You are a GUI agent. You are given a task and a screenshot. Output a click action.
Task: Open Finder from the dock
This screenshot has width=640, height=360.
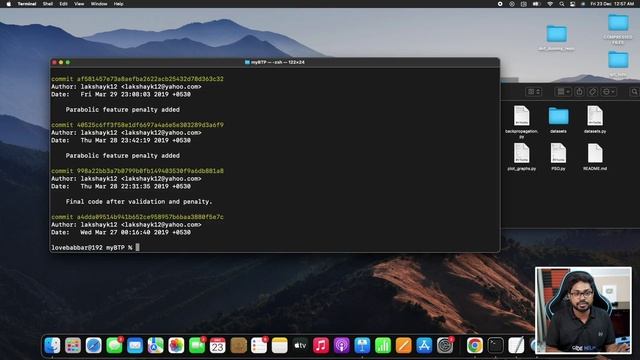tap(52, 346)
